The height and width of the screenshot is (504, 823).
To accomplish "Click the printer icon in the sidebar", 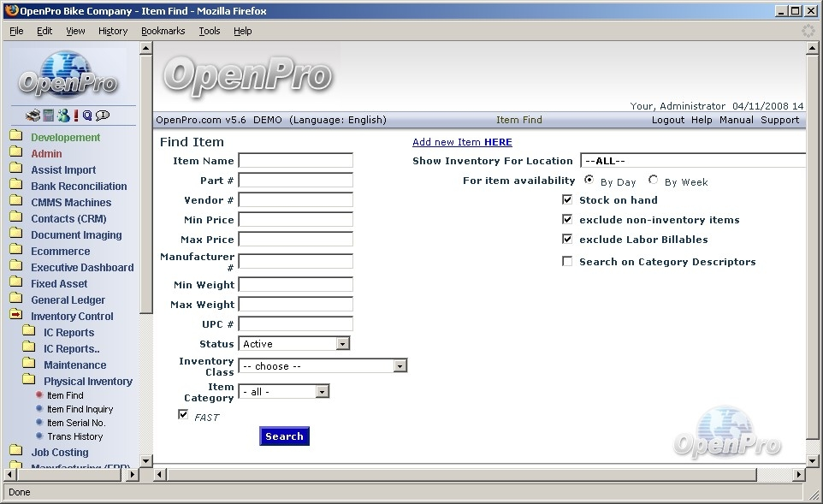I will point(33,116).
